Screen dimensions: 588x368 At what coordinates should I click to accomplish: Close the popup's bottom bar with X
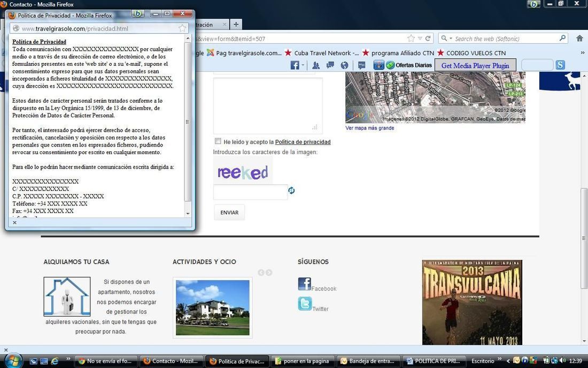pos(14,223)
